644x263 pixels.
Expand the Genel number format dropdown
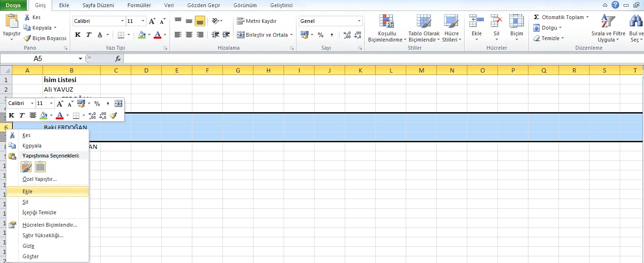pyautogui.click(x=359, y=21)
